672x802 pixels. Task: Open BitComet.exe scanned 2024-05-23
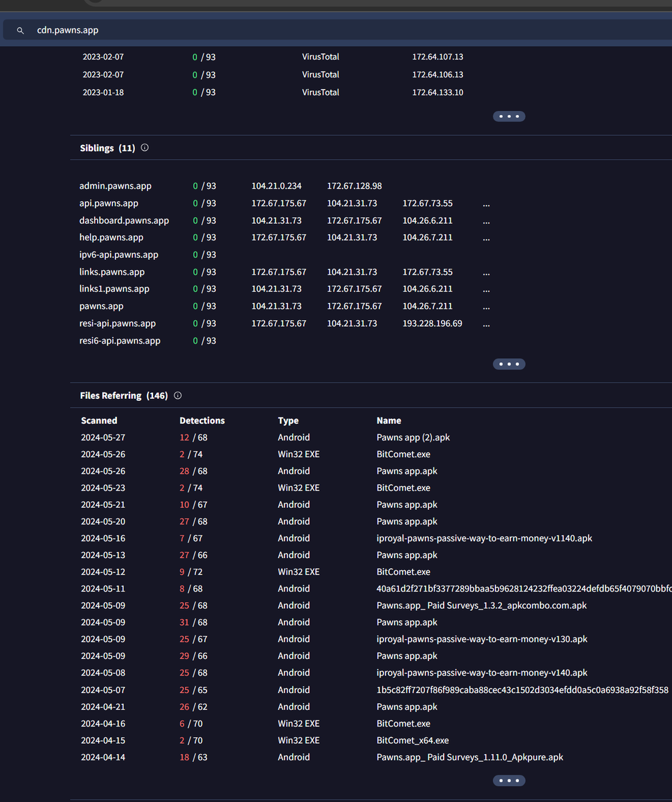[403, 488]
